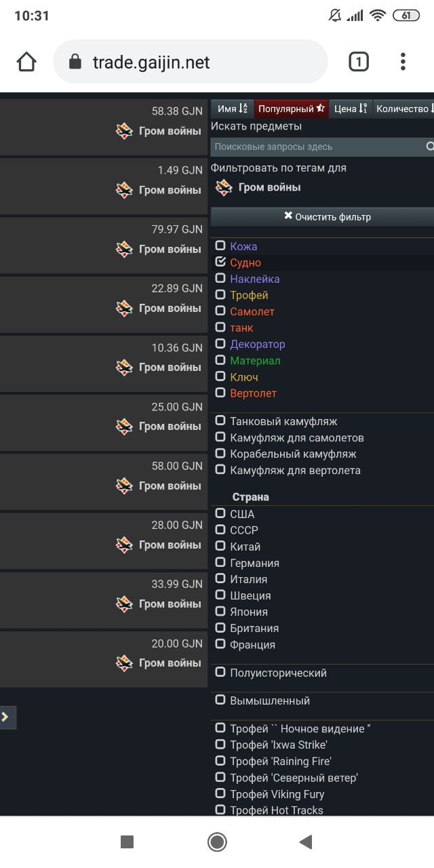Tap the trade.gaijin.net address bar

[x=190, y=62]
